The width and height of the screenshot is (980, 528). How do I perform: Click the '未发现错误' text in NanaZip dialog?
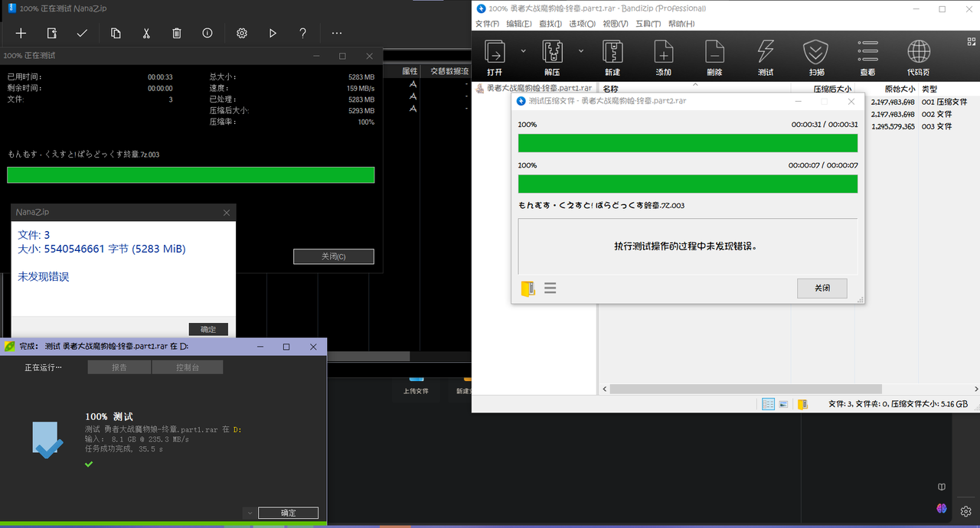click(44, 276)
